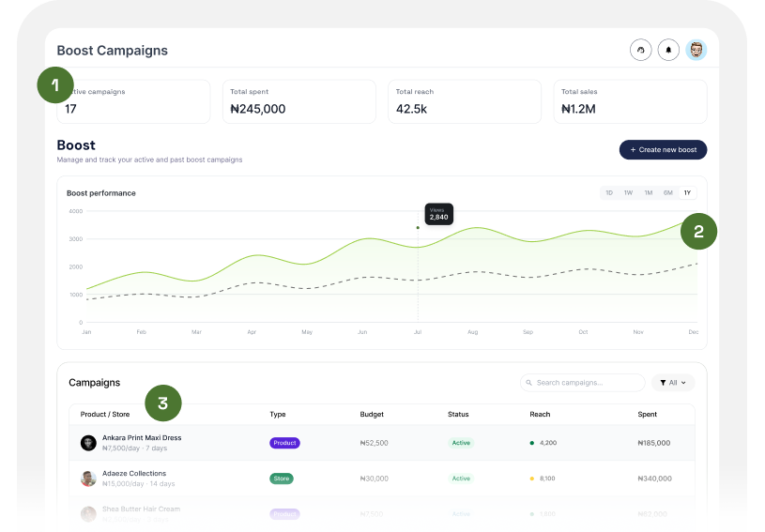Screen dimensions: 765x532
Task: Select the 1Y time range
Action: point(687,192)
